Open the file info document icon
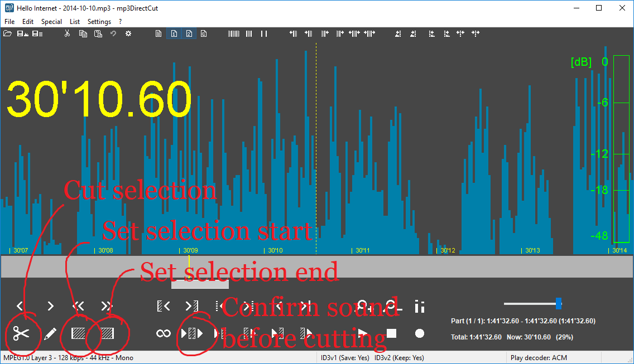Image resolution: width=634 pixels, height=364 pixels. 158,33
